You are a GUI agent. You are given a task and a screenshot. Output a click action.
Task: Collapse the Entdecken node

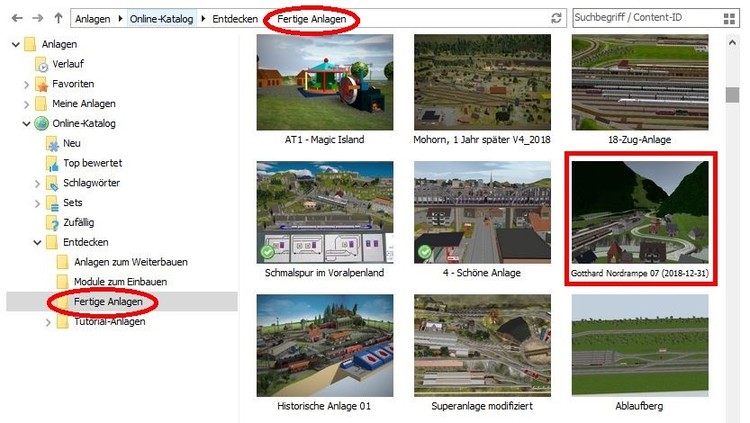point(37,243)
